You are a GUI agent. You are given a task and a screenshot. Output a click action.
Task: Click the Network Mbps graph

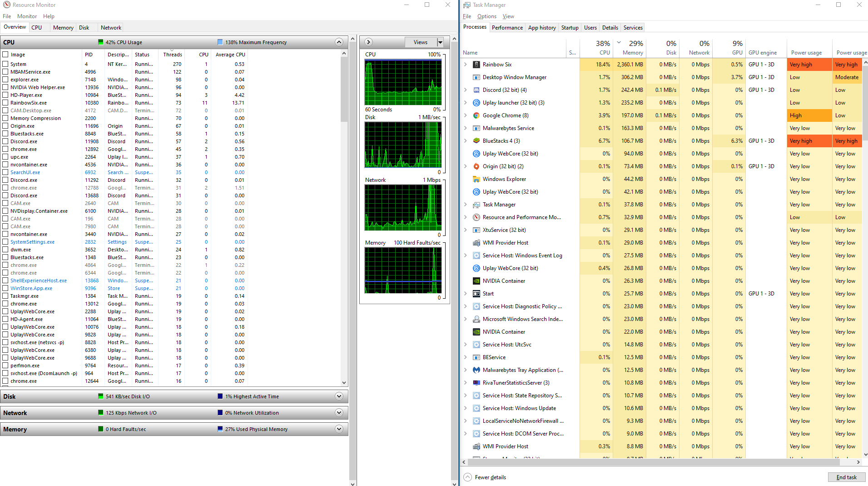pyautogui.click(x=403, y=208)
